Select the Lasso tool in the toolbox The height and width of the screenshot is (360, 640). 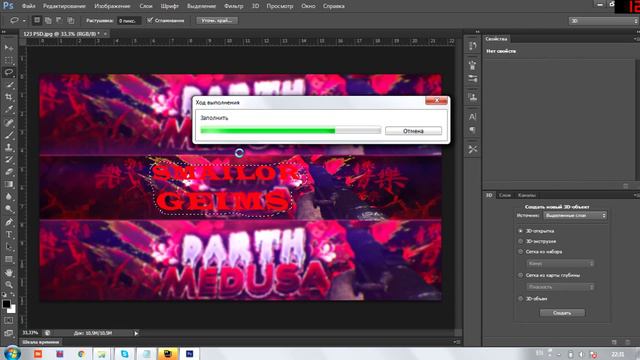[9, 73]
